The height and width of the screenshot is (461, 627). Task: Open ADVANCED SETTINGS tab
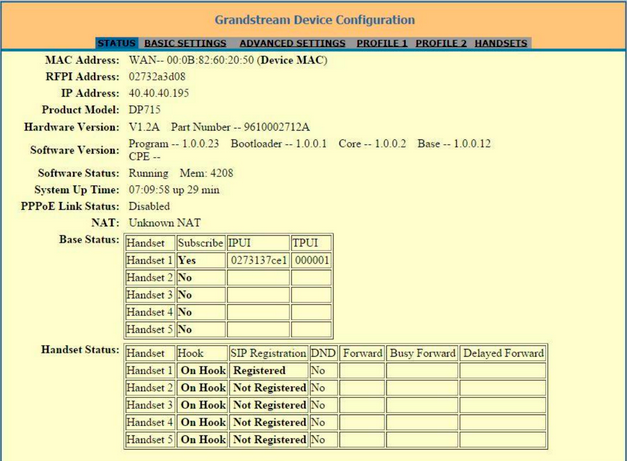coord(292,43)
